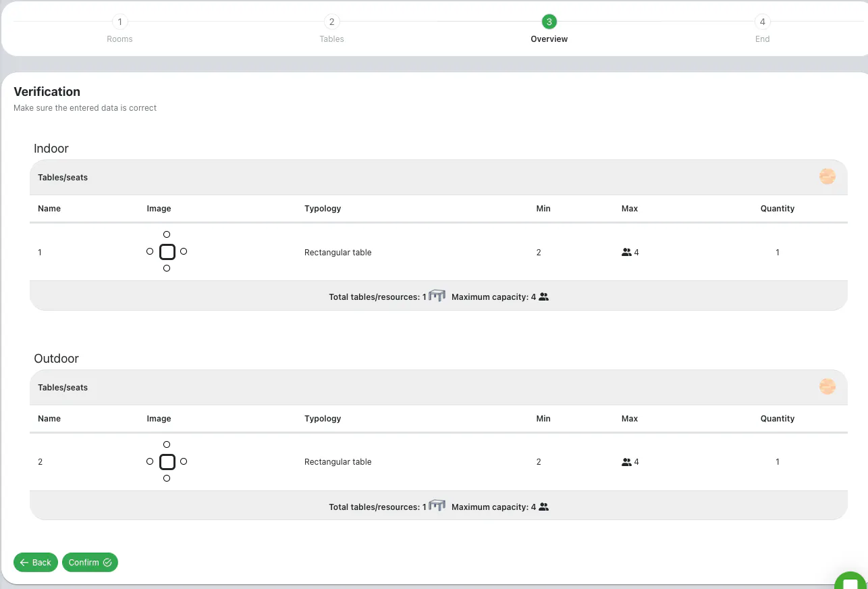Click the people icon in Indoor Max column
The height and width of the screenshot is (589, 868).
[626, 253]
